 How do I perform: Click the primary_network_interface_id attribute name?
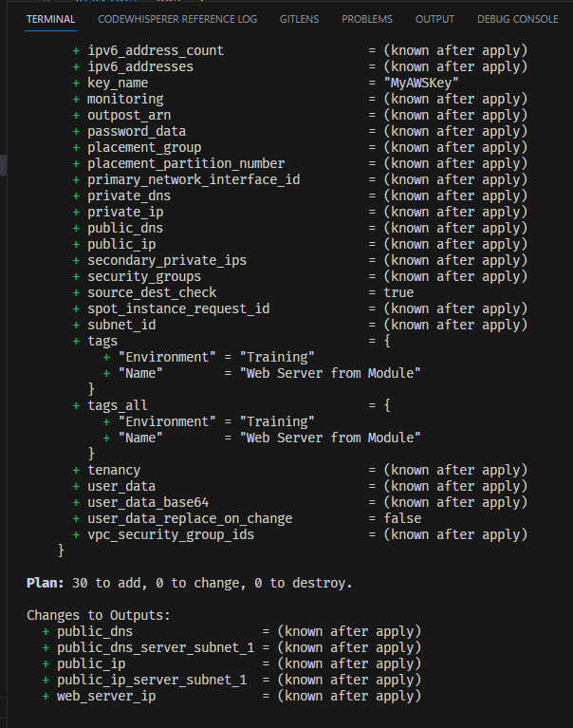(x=194, y=179)
